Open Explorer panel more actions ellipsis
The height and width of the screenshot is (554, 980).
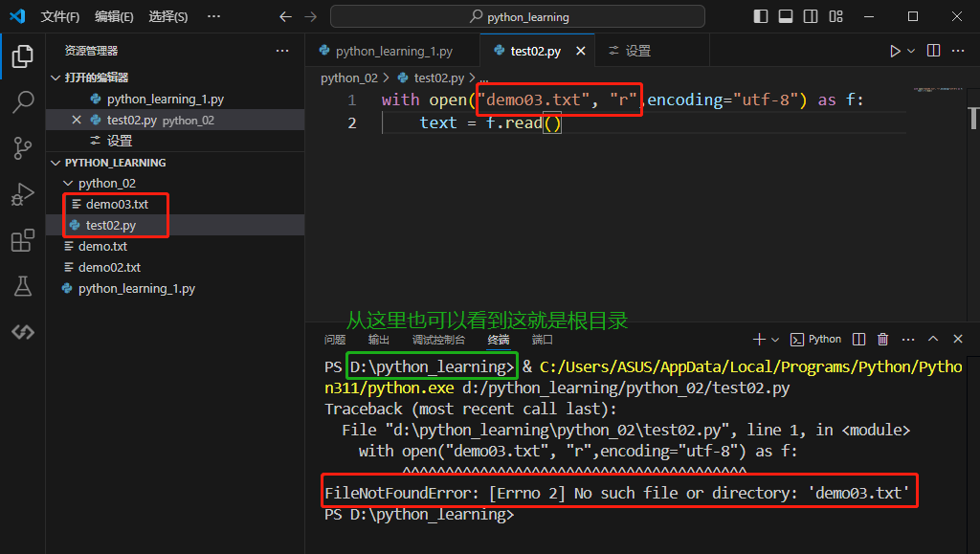coord(282,51)
